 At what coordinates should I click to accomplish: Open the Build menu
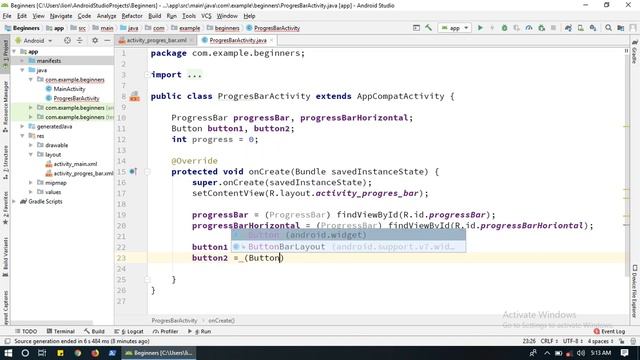pos(154,16)
